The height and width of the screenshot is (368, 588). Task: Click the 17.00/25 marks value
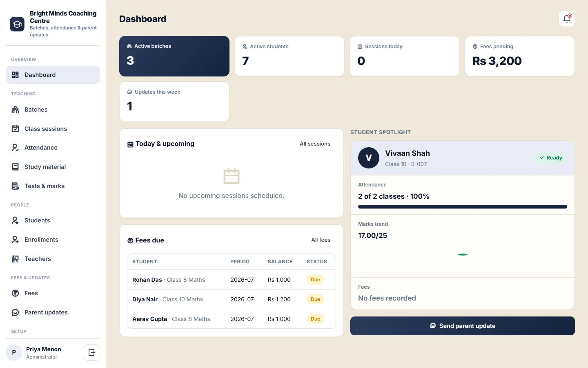click(x=372, y=236)
